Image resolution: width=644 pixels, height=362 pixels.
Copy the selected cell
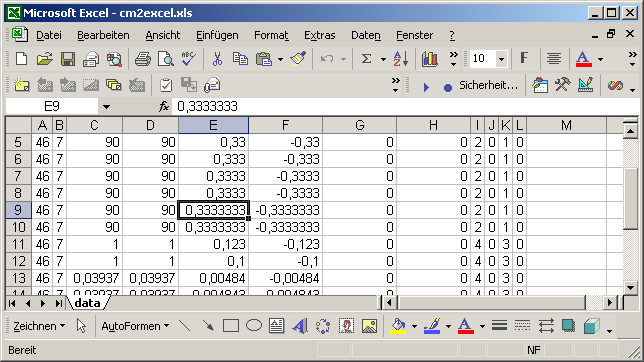(x=240, y=59)
